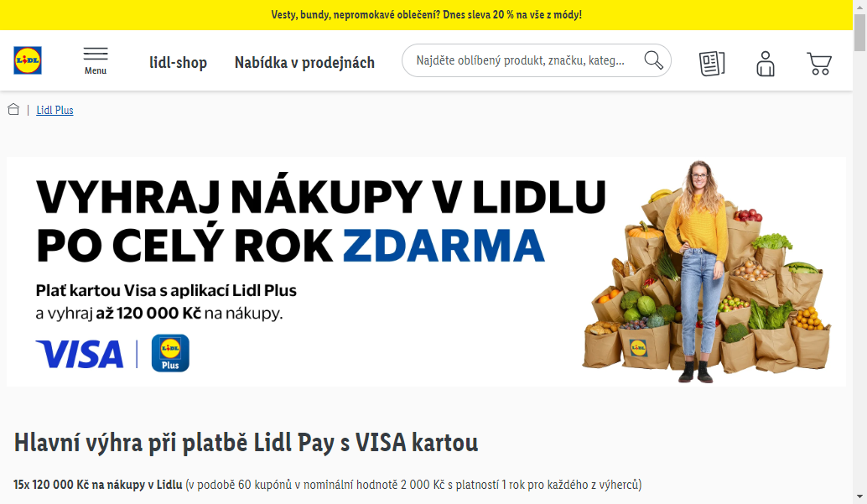Click the woman with grocery bags picture
Screen dimensions: 867x504
(708, 272)
